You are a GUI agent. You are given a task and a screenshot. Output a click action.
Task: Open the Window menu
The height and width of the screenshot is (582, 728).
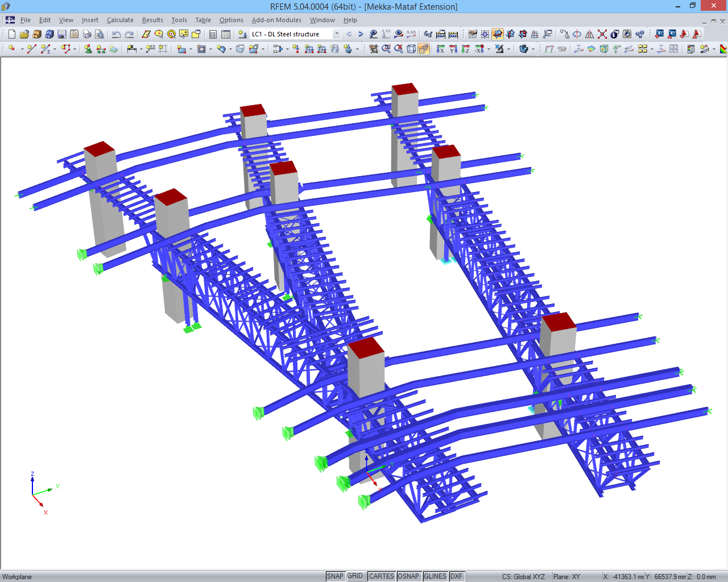(322, 20)
